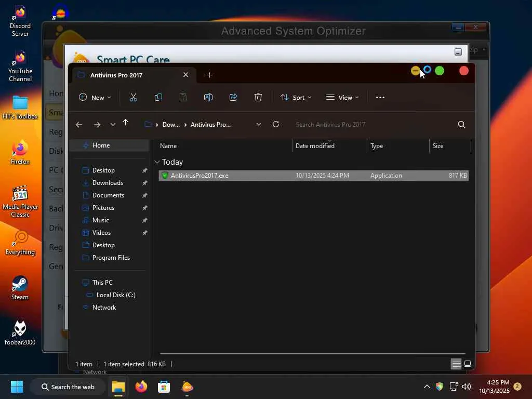Add a new Explorer tab

click(x=209, y=75)
